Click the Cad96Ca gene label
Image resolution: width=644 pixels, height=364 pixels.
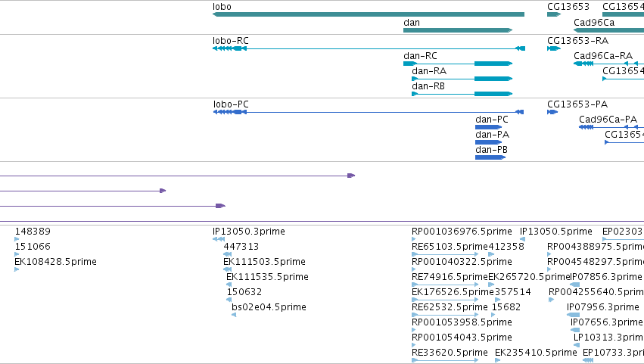tap(594, 23)
